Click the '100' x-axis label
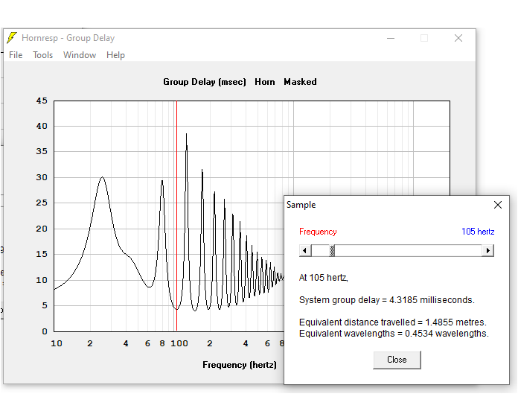Image resolution: width=518 pixels, height=420 pixels. point(179,343)
